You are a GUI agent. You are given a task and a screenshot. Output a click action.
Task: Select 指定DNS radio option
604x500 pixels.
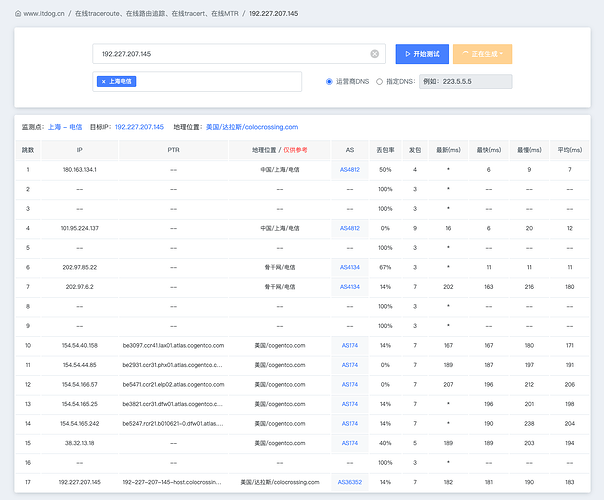tap(379, 82)
